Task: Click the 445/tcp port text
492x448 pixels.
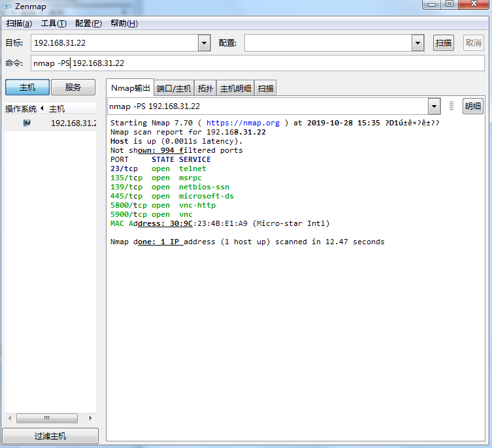Action: 126,196
